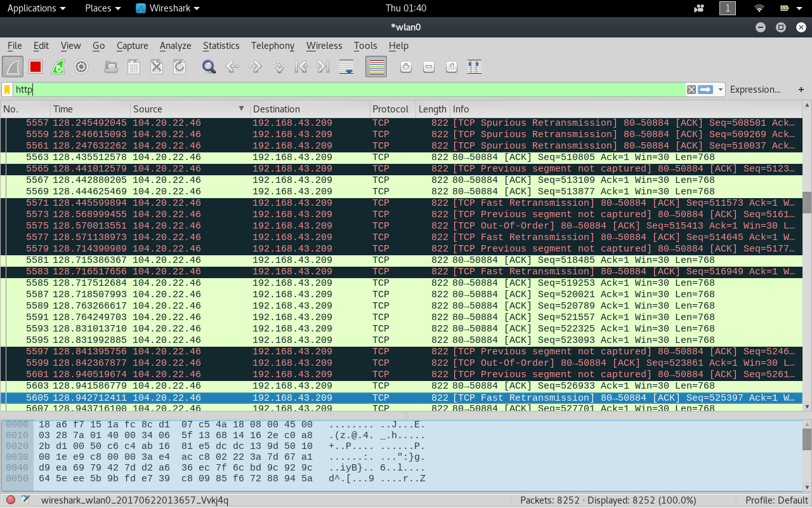Open the View menu
Image resolution: width=812 pixels, height=508 pixels.
[70, 46]
